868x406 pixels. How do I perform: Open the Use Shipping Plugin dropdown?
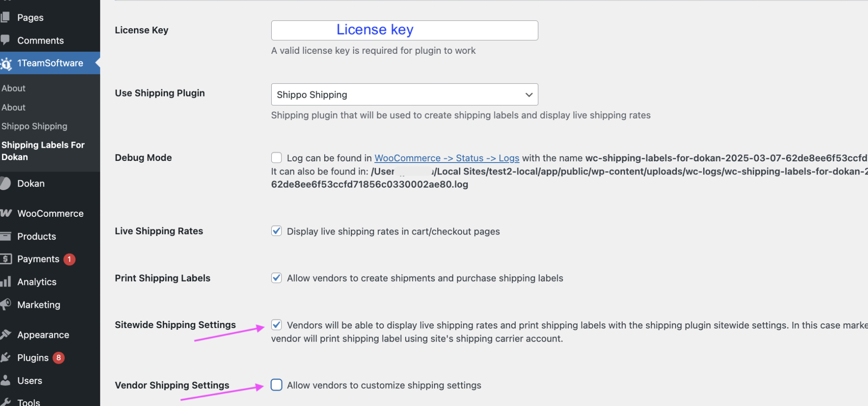point(404,94)
